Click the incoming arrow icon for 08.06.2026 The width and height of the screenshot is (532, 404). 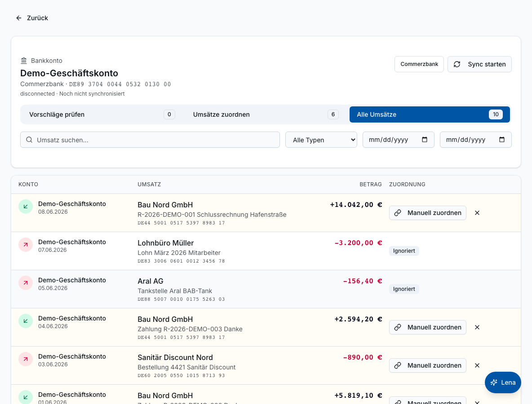click(26, 207)
